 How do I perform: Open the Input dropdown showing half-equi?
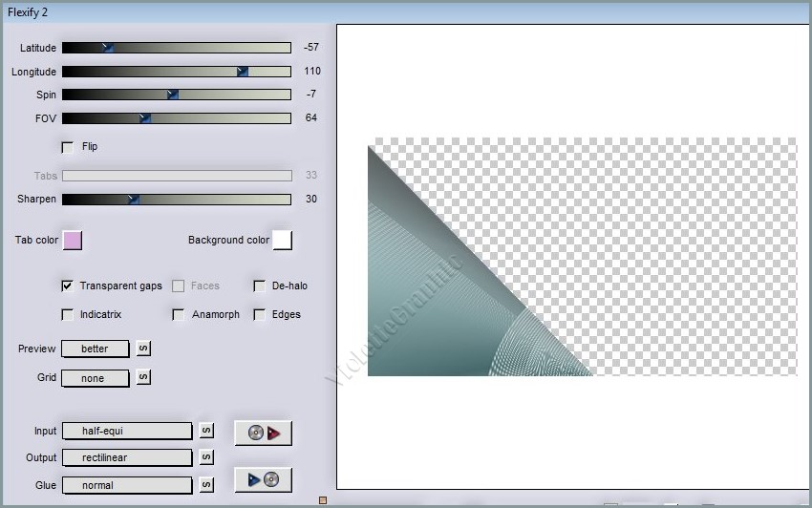[x=127, y=432]
